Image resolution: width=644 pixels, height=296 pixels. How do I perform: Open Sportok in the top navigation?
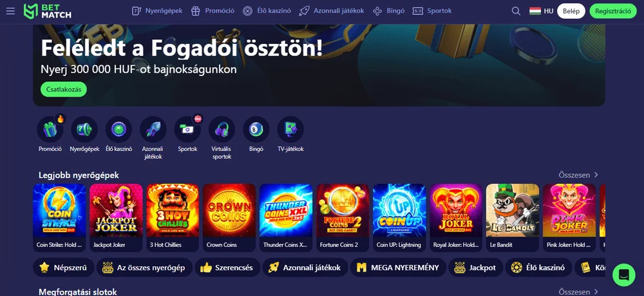click(432, 11)
